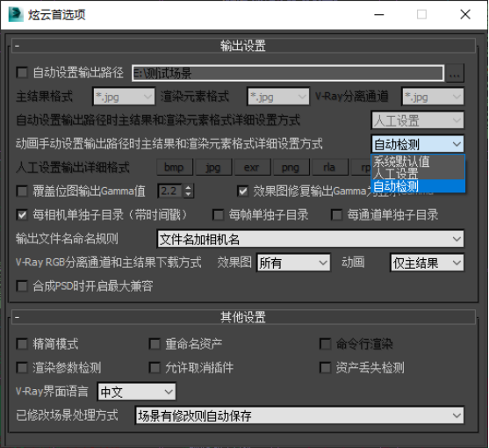Enable 合成PSD时开启最大兼容 checkbox

(x=22, y=285)
